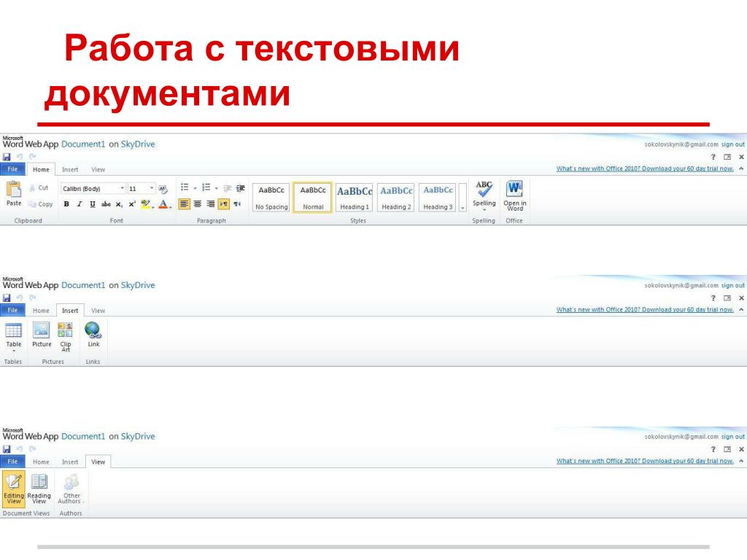Click save disk icon above Insert ribbon
Viewport: 747px width, 560px height.
(7, 297)
